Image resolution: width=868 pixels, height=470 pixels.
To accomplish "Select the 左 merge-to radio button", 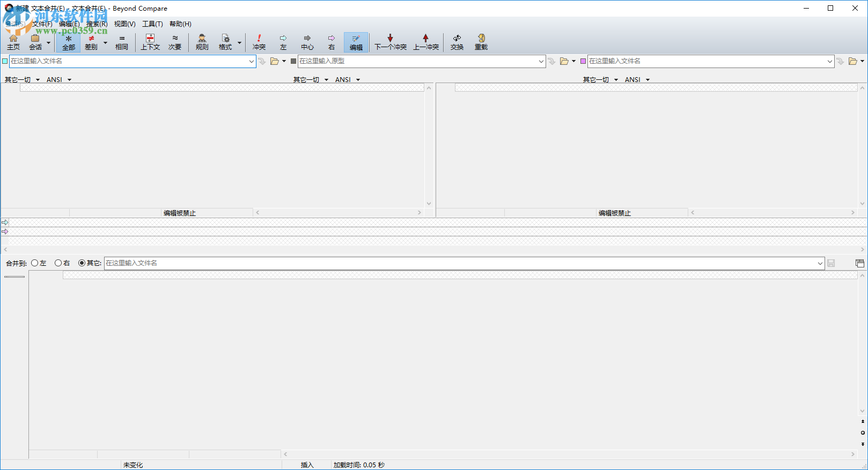I will click(x=35, y=263).
